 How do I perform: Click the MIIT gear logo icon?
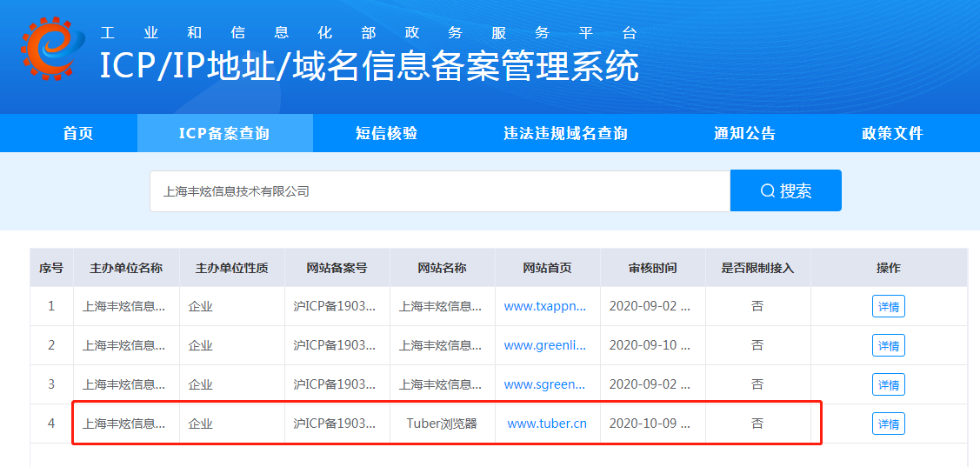point(53,48)
